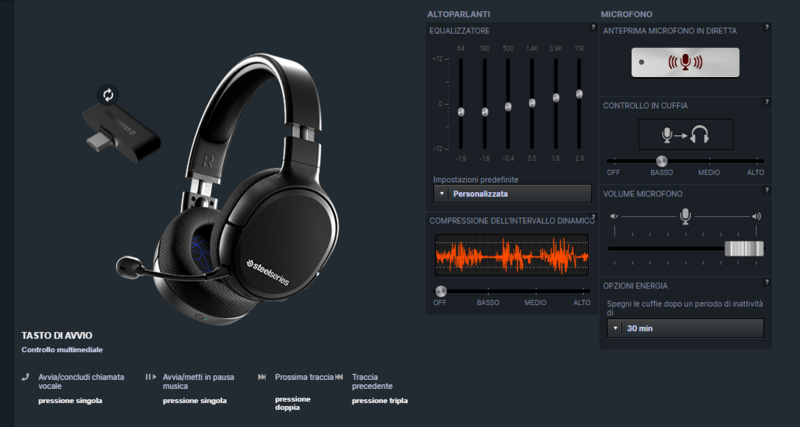
Task: Click the USB-C wireless dongle image
Action: [x=121, y=133]
